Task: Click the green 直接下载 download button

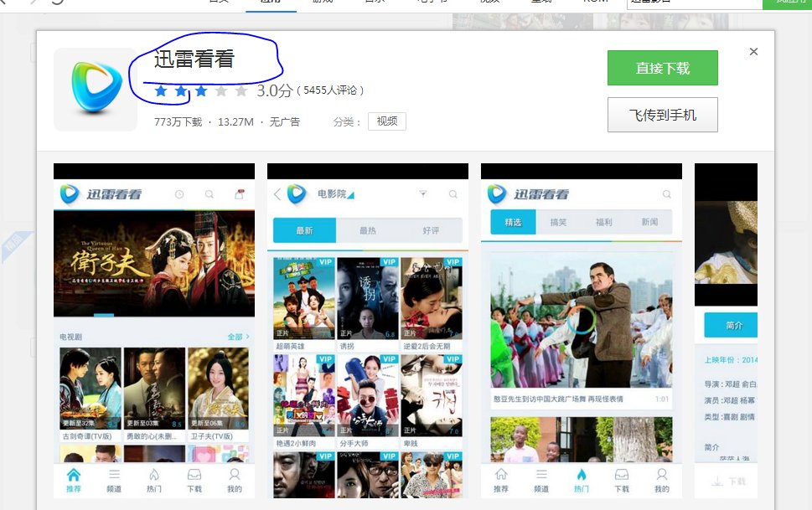Action: tap(662, 68)
